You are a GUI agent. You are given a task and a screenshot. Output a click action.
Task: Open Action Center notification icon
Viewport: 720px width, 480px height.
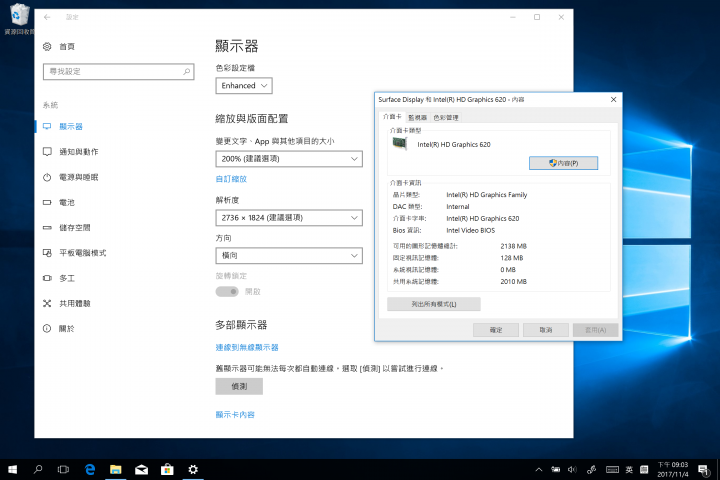(703, 469)
